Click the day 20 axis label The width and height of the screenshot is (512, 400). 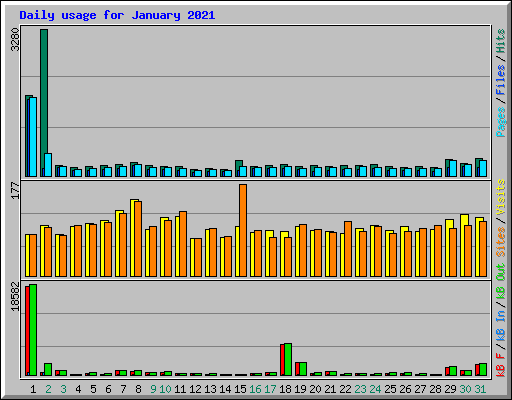click(x=315, y=389)
